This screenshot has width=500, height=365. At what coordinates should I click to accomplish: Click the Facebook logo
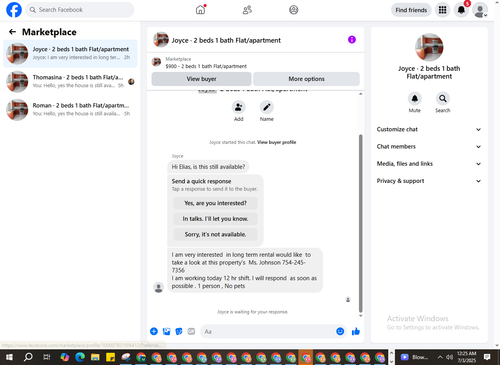coord(14,10)
